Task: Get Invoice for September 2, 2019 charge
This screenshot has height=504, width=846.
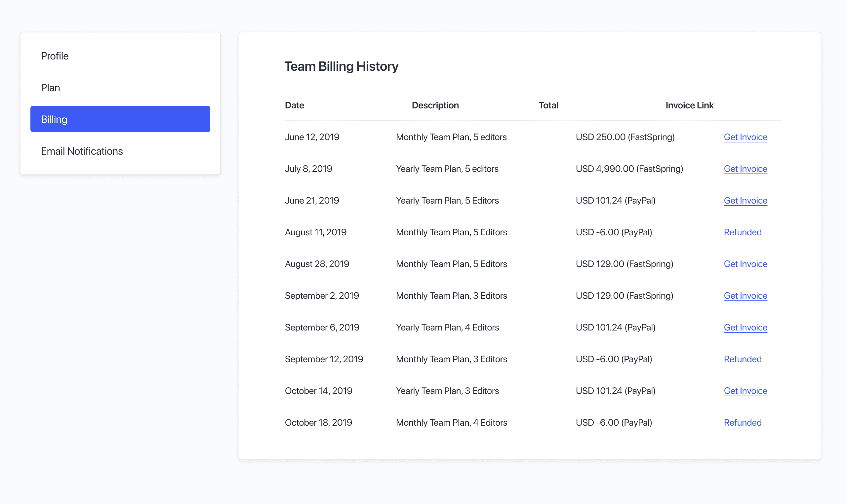Action: [745, 295]
